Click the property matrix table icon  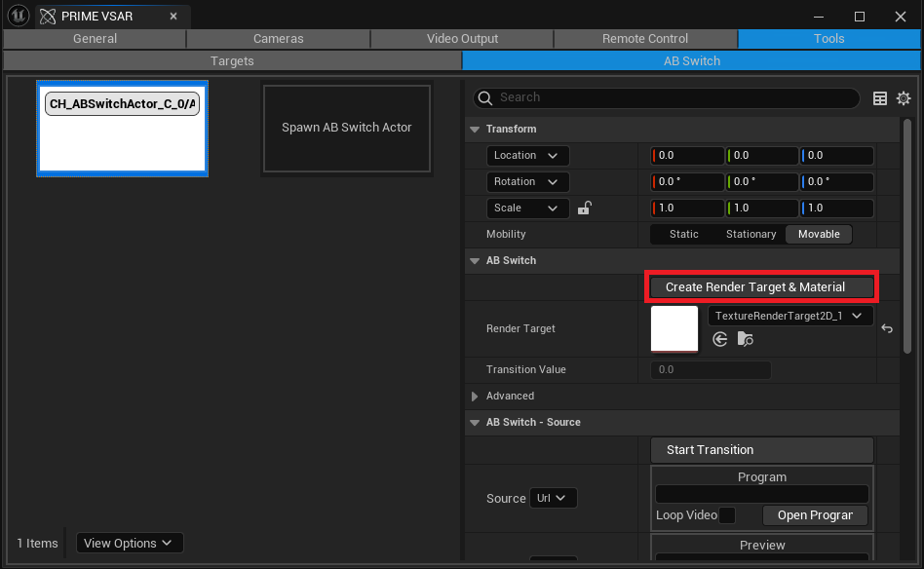880,98
